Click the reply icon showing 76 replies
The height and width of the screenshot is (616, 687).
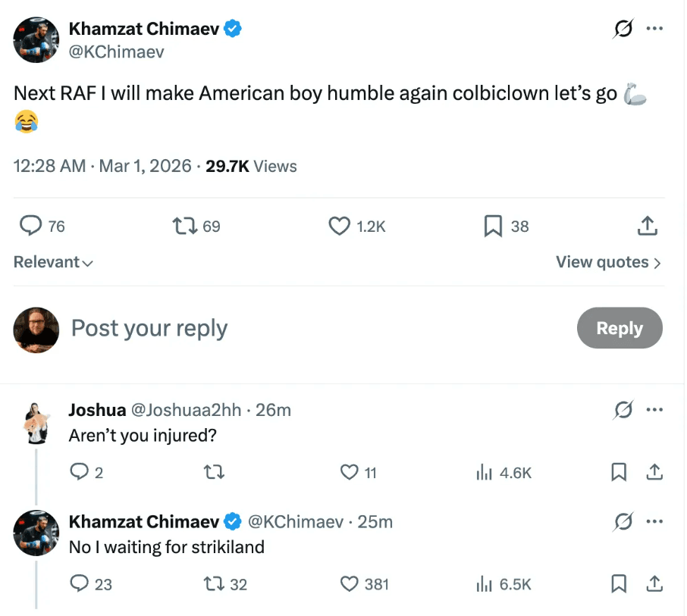[x=30, y=226]
